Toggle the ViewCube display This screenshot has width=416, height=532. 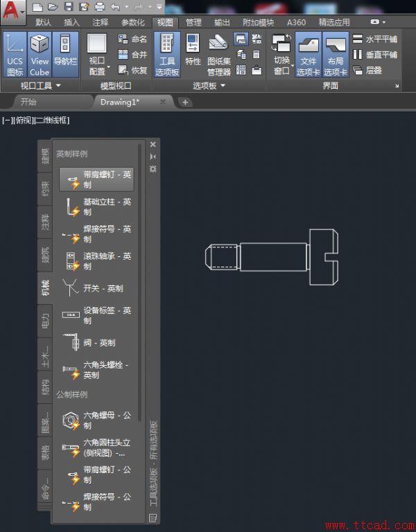click(40, 54)
